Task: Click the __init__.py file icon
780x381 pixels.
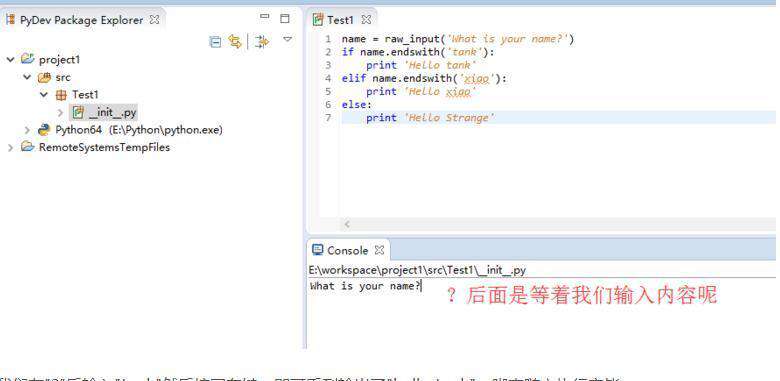Action: pos(78,112)
